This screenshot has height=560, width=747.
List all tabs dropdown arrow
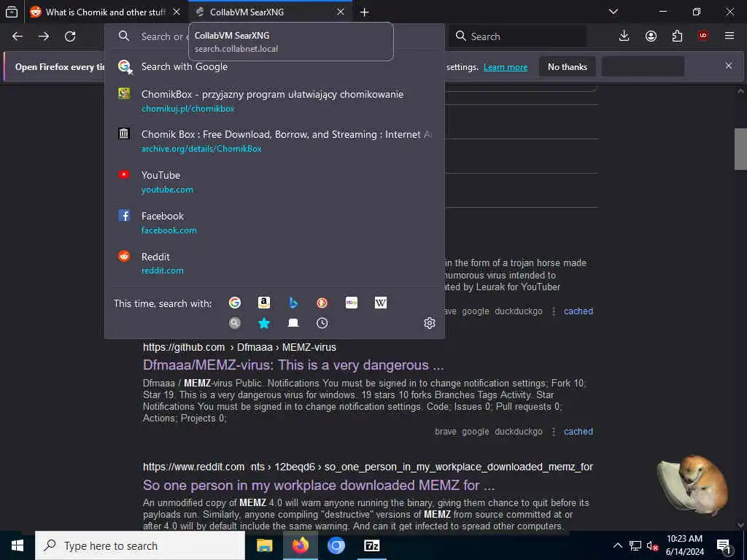tap(613, 12)
